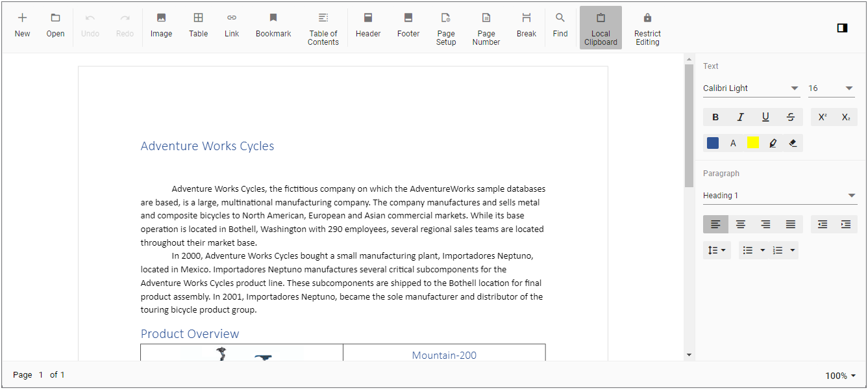Open the Calibri Light font dropdown

[752, 88]
